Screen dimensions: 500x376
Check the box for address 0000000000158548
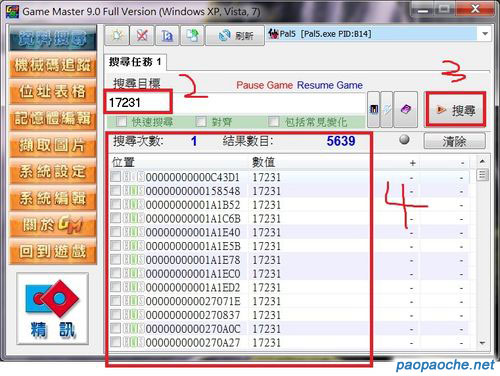click(116, 191)
